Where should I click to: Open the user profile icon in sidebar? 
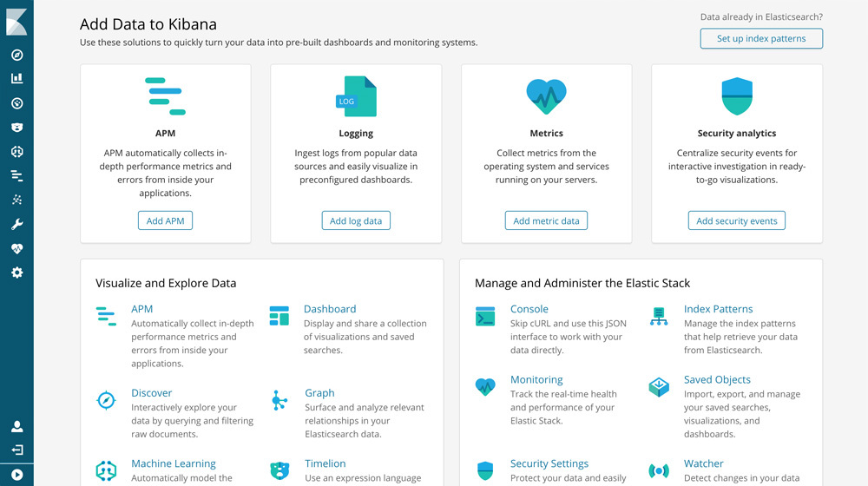[16, 427]
